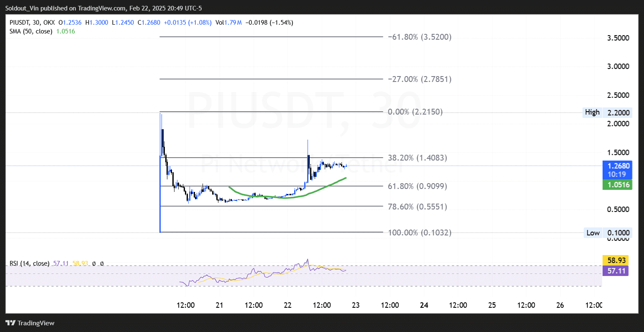Click the date 23 on the time axis

click(356, 306)
